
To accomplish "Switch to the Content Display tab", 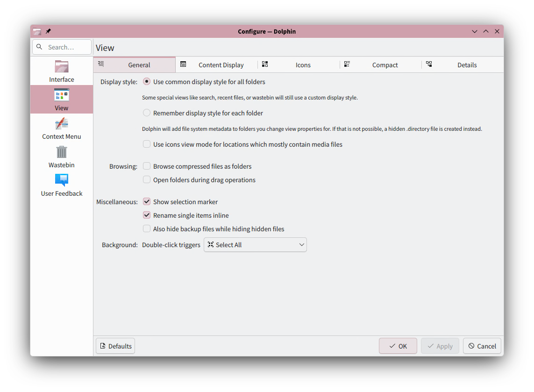I will click(217, 64).
